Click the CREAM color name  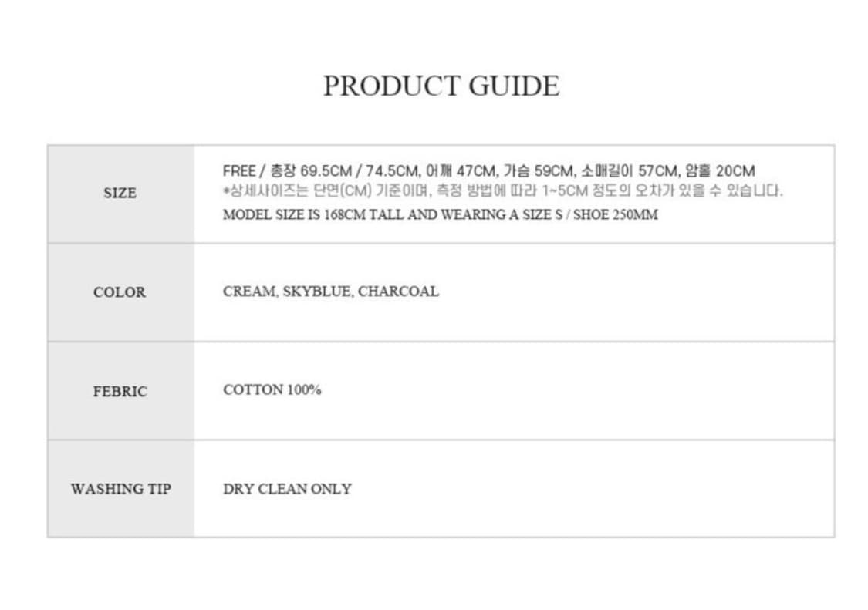tap(248, 292)
